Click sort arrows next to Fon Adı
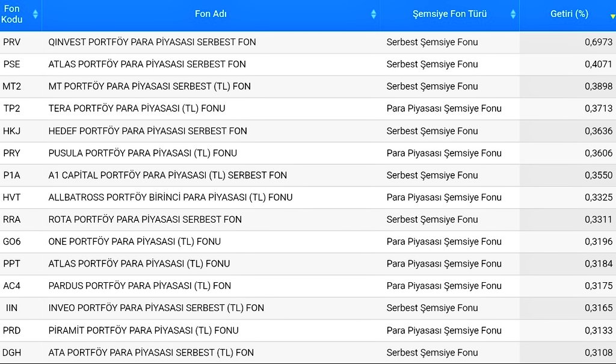The image size is (616, 364). point(374,14)
